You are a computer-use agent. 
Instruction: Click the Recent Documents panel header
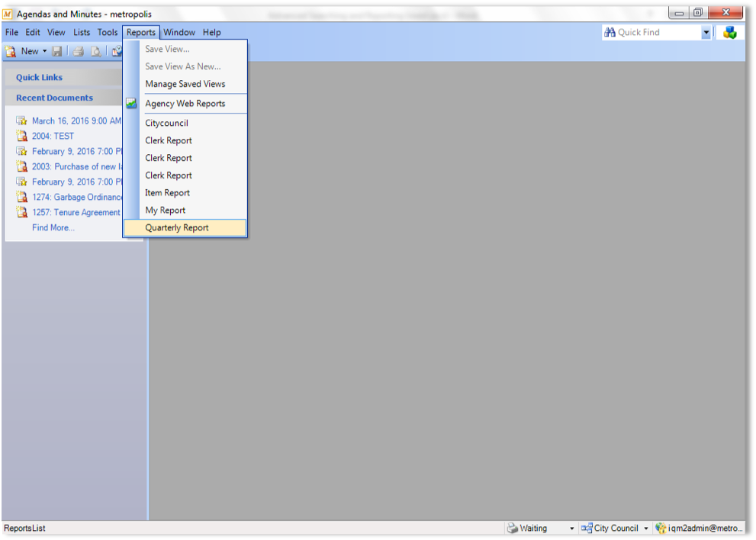coord(63,98)
